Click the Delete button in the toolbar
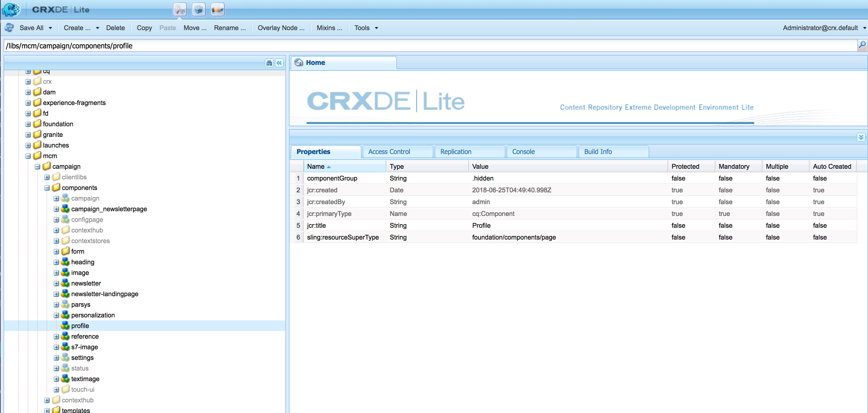The height and width of the screenshot is (413, 868). [115, 28]
